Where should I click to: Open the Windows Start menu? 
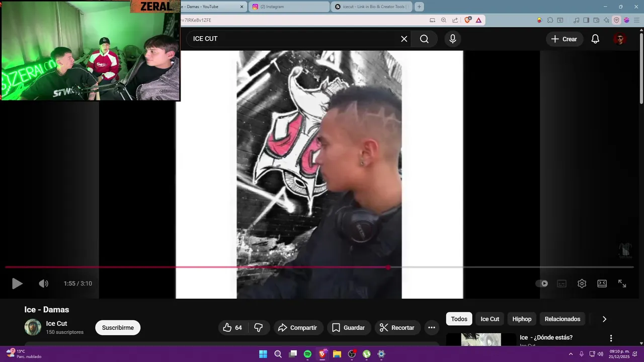pyautogui.click(x=263, y=354)
